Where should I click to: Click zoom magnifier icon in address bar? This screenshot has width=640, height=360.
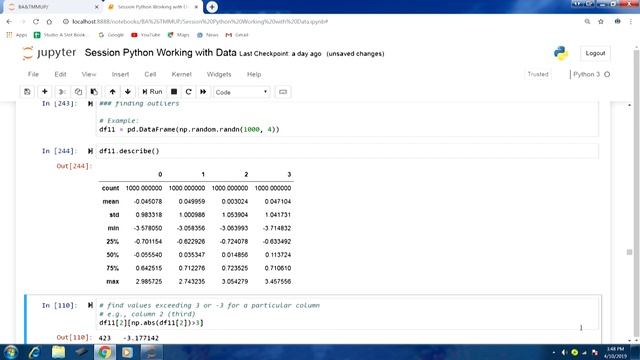(587, 22)
